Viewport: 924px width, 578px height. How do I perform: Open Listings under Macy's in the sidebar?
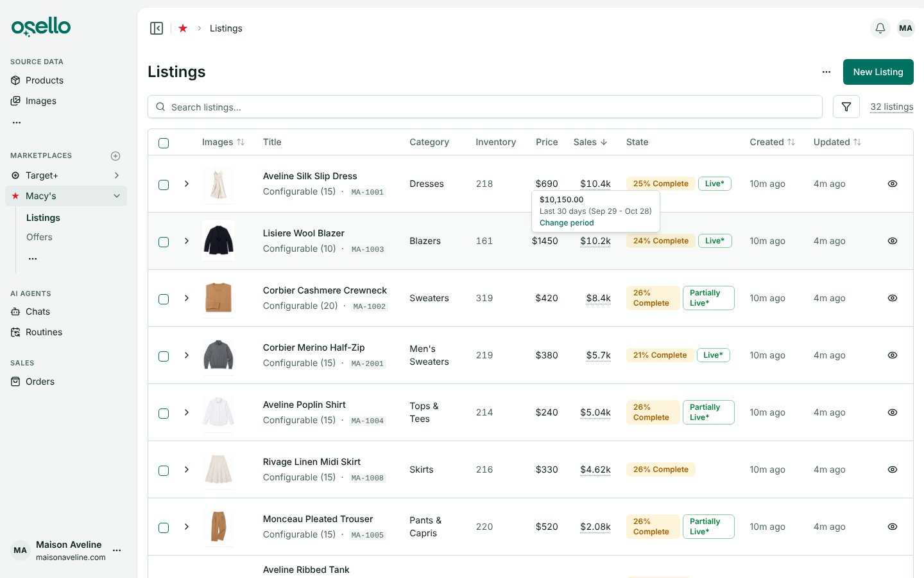point(43,218)
